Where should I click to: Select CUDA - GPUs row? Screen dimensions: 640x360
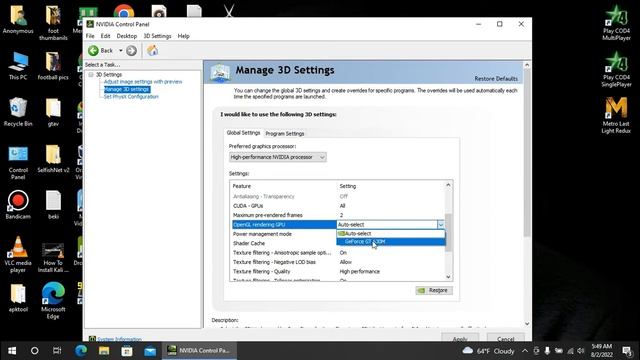pyautogui.click(x=338, y=206)
